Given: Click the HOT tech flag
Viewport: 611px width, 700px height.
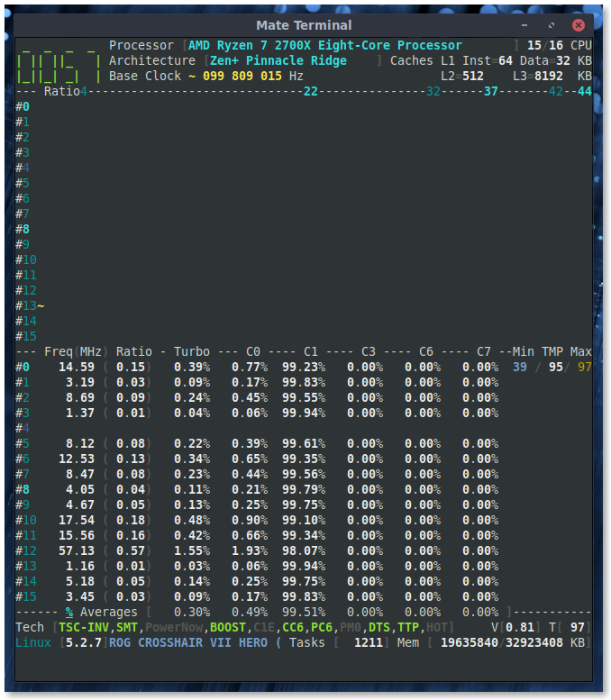Looking at the screenshot, I should (x=437, y=627).
